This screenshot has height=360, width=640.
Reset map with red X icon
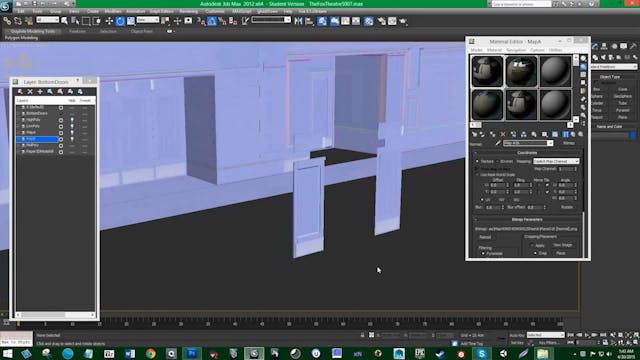click(x=503, y=134)
